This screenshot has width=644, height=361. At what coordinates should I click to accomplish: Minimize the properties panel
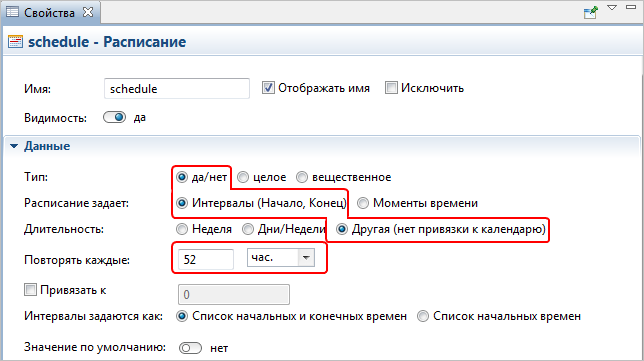click(x=631, y=7)
